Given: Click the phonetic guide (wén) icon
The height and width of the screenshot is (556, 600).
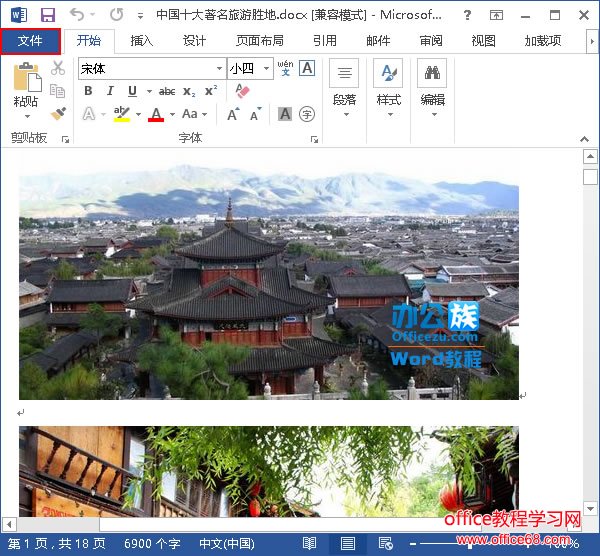Looking at the screenshot, I should click(285, 68).
